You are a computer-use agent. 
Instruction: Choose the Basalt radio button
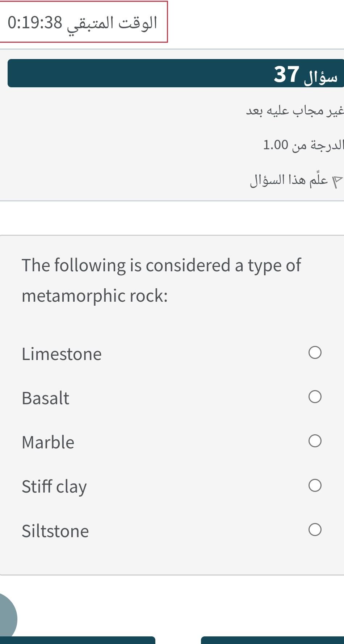[x=315, y=397]
